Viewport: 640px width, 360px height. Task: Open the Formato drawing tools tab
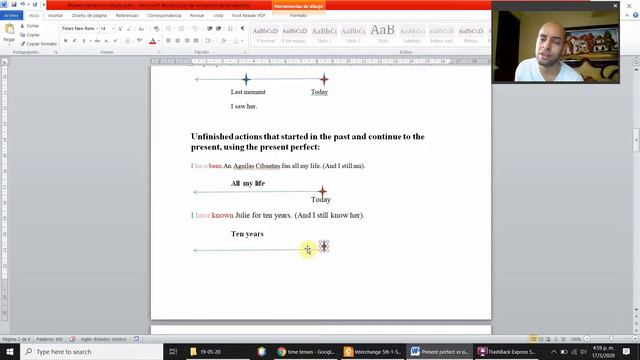298,16
